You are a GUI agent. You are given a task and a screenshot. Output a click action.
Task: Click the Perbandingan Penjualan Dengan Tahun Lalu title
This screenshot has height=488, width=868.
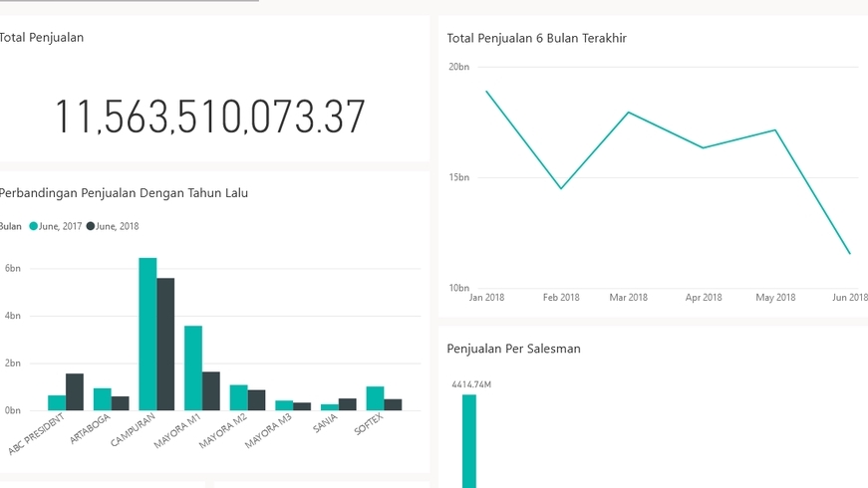124,193
